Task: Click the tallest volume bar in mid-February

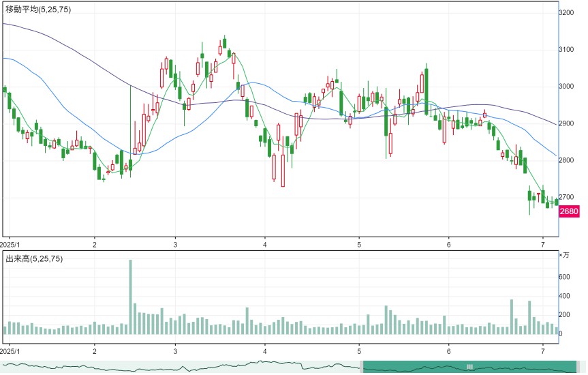Action: coord(131,297)
